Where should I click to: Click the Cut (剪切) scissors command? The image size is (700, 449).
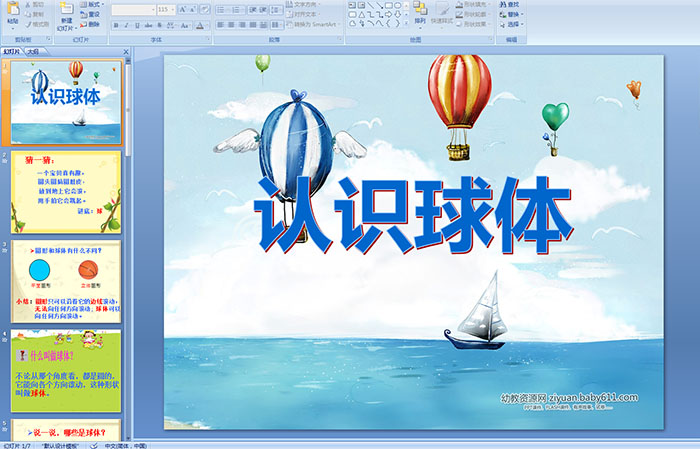pos(35,5)
